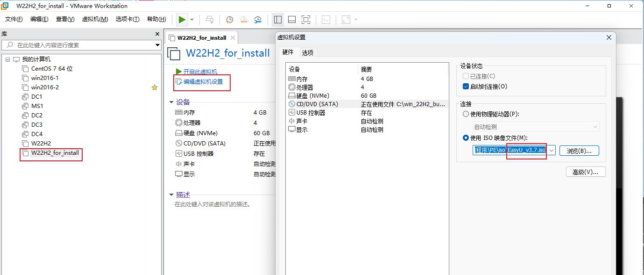The height and width of the screenshot is (275, 644).
Task: Click the 高级(V)... advanced button
Action: tap(585, 172)
